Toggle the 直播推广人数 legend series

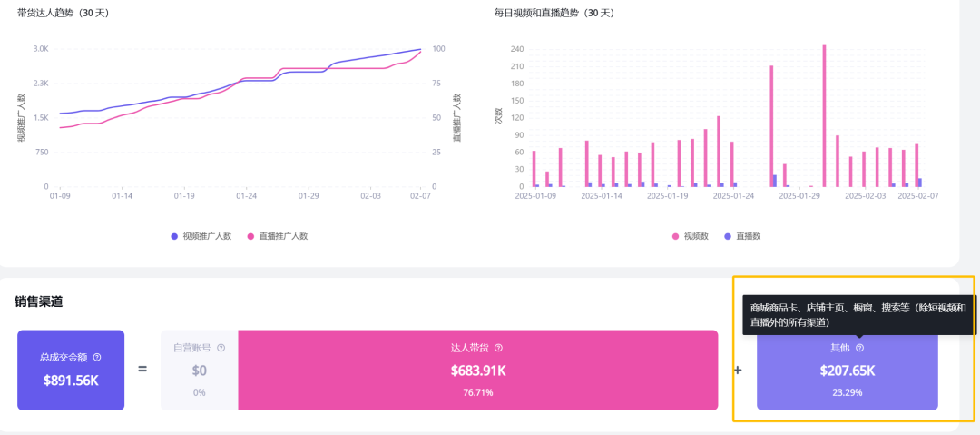pyautogui.click(x=278, y=236)
